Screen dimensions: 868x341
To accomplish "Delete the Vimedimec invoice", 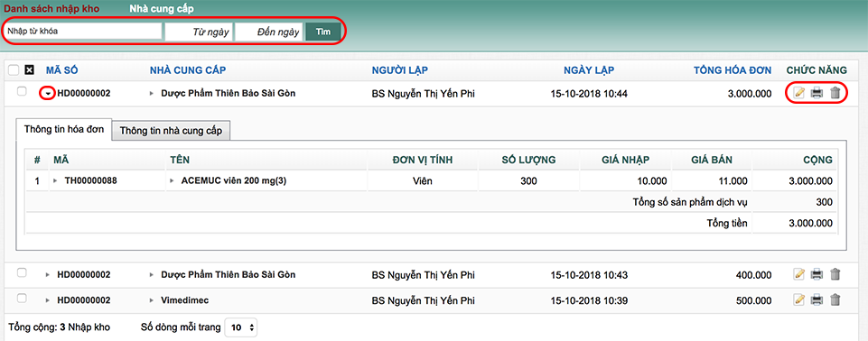I will tap(835, 300).
